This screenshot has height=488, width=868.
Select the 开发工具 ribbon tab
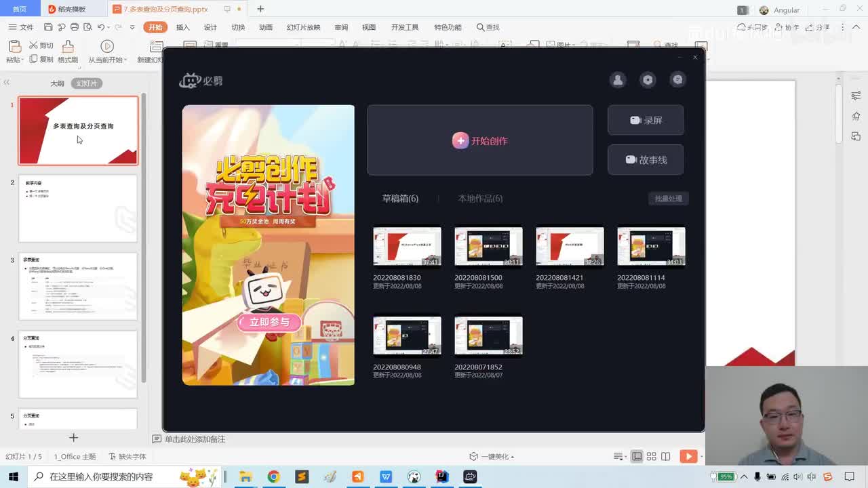click(x=405, y=27)
